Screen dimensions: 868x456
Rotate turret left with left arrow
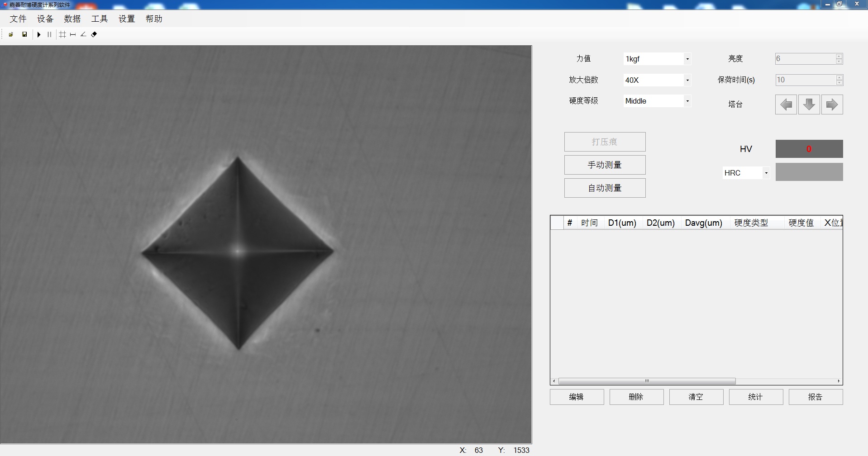click(786, 104)
